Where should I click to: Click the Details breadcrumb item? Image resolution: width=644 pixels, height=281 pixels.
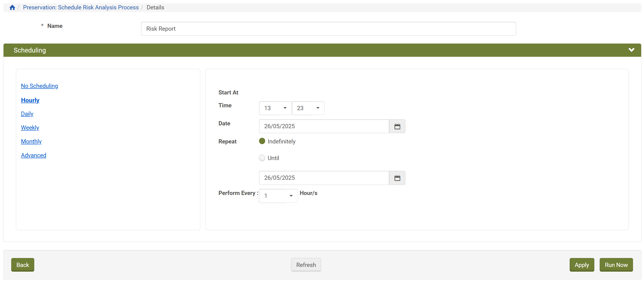tap(155, 7)
